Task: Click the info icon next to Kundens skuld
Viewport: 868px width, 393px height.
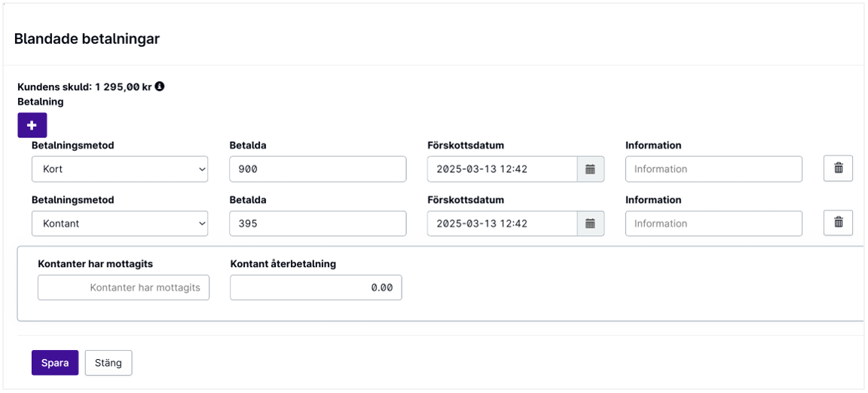Action: (160, 87)
